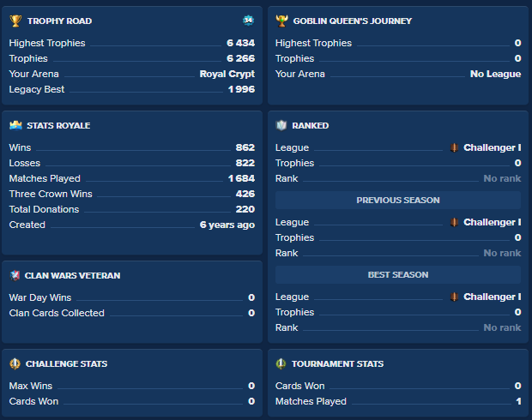
Task: Click the Clan Cards Collected label
Action: point(57,313)
